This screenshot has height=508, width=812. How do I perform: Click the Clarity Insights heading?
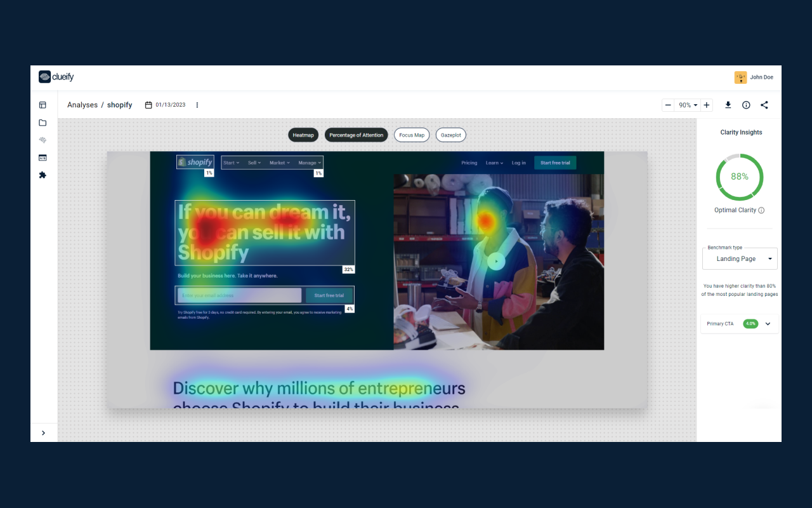[741, 133]
